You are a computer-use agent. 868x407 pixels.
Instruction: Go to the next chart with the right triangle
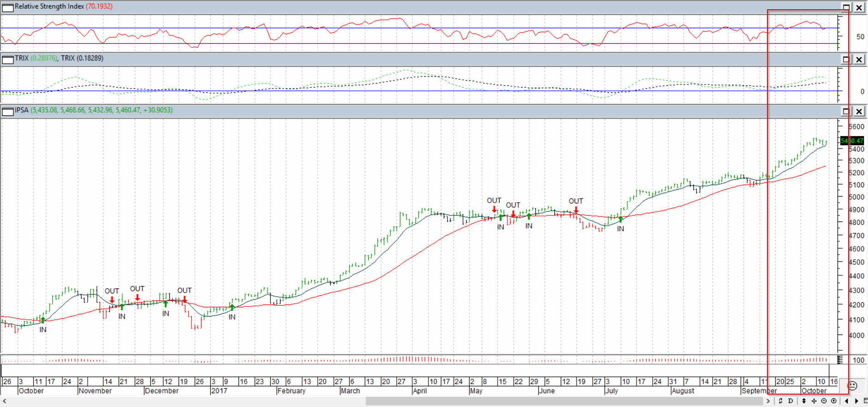pyautogui.click(x=856, y=401)
